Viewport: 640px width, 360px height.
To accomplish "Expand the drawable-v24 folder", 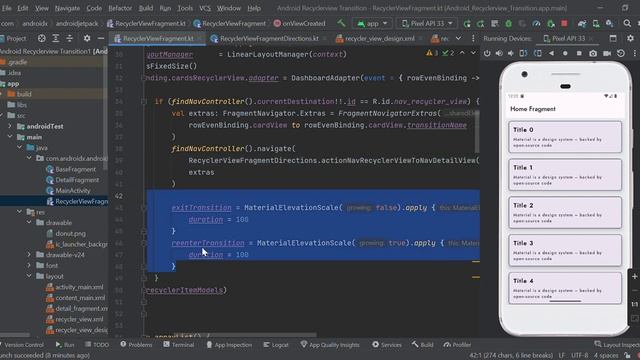I will pyautogui.click(x=29, y=255).
